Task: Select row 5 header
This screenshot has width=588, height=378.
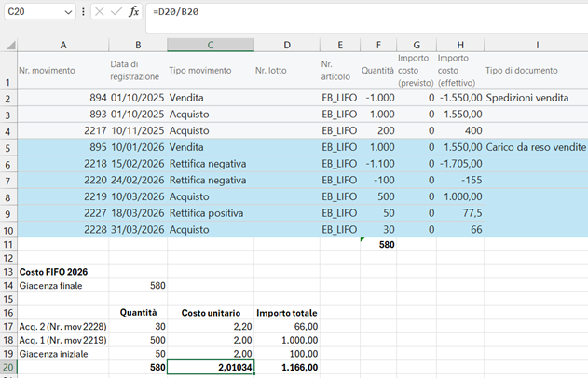Action: [8, 147]
